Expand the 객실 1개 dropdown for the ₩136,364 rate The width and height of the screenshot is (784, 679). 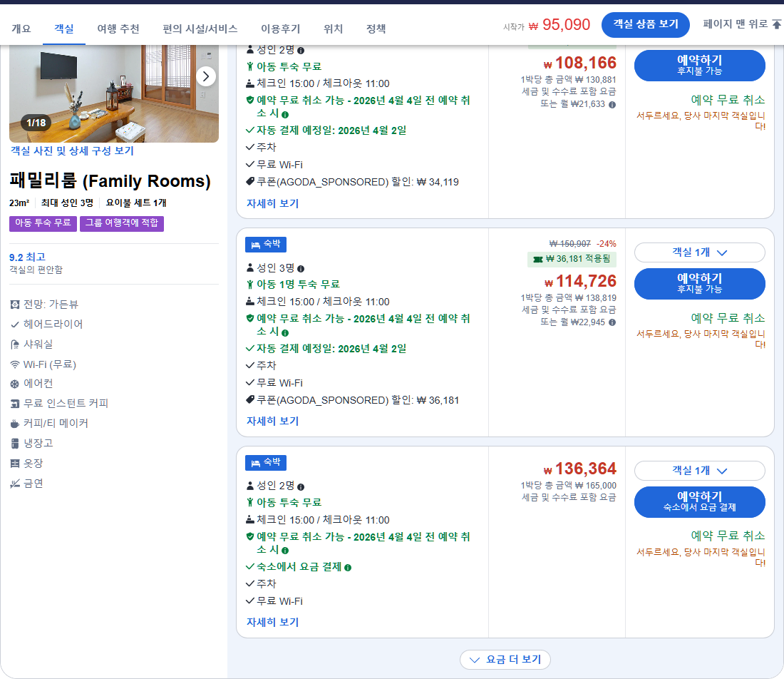(x=699, y=471)
